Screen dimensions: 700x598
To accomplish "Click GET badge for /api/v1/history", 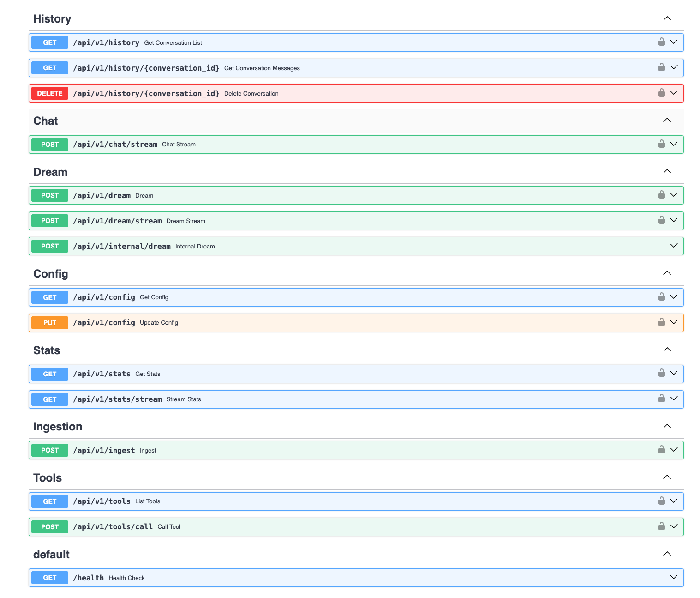I will point(50,42).
